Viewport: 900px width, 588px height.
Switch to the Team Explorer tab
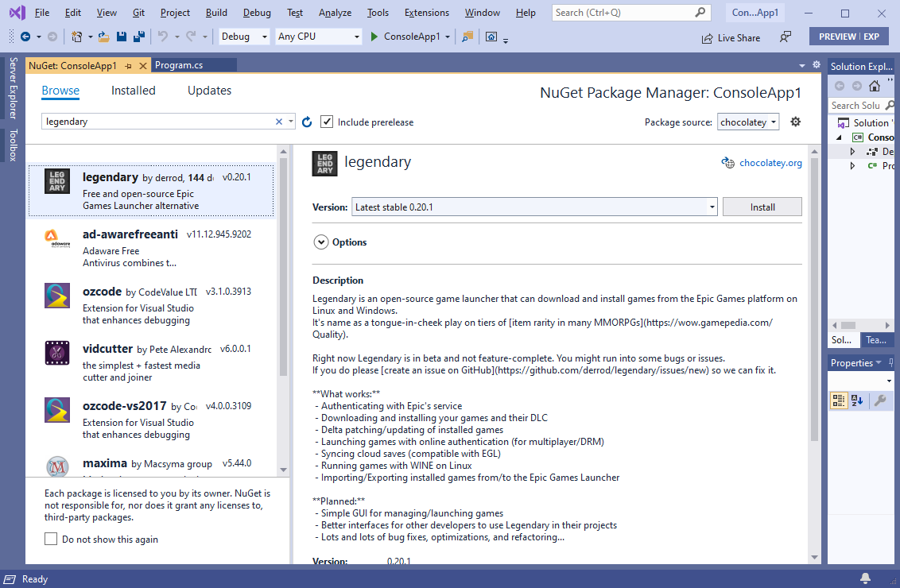pyautogui.click(x=876, y=340)
